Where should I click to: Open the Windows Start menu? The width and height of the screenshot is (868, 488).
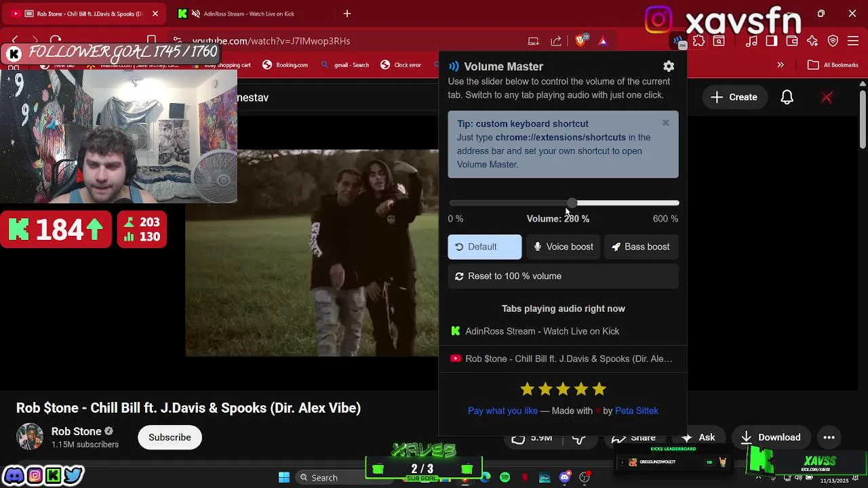[284, 477]
